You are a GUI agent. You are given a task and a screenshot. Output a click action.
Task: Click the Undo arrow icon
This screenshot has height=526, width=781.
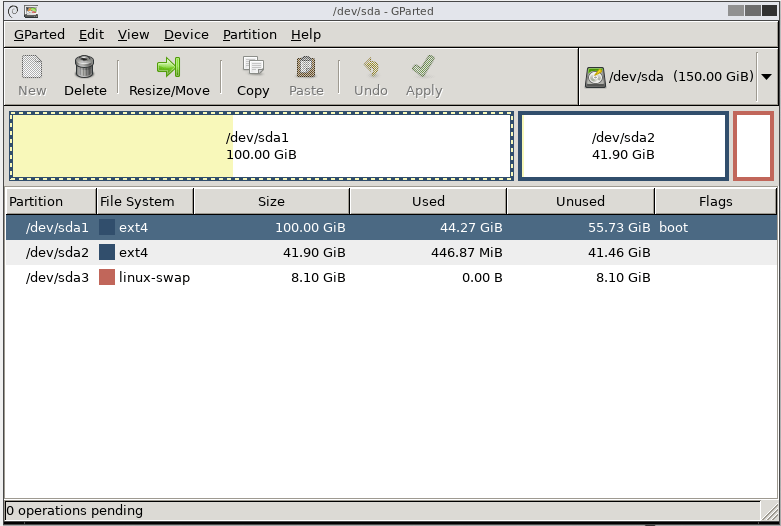(x=371, y=67)
